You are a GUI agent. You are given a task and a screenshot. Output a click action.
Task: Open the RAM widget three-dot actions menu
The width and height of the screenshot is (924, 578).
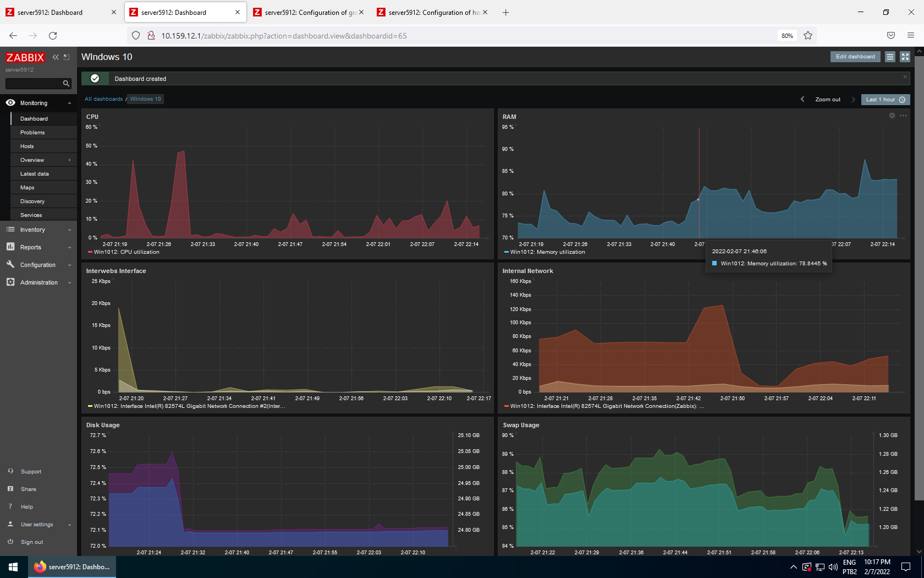[x=903, y=116]
